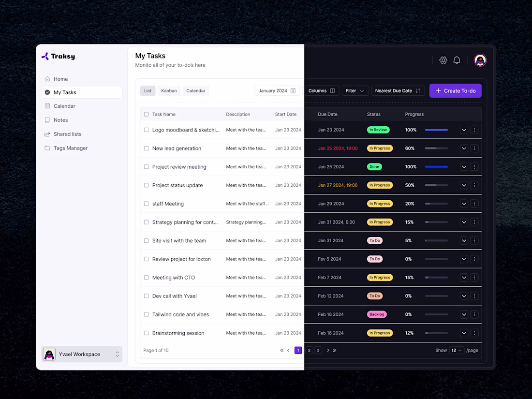The height and width of the screenshot is (399, 532).
Task: Open Shared lists from the sidebar
Action: [68, 134]
